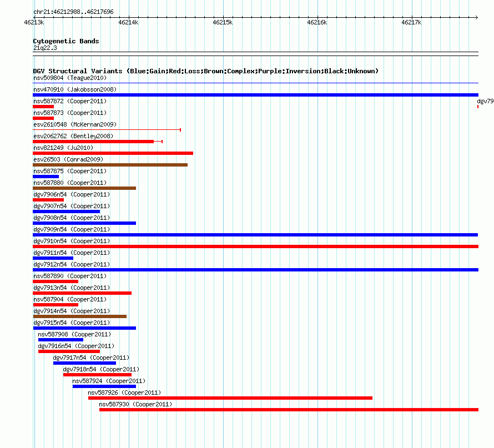
Task: Open esv26503 (Conrad2009) variant
Action: click(x=68, y=159)
